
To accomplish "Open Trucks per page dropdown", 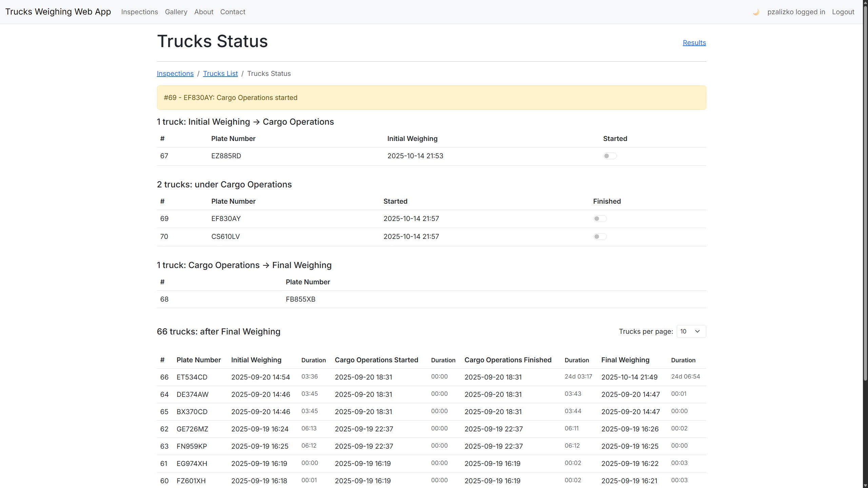I will (691, 331).
